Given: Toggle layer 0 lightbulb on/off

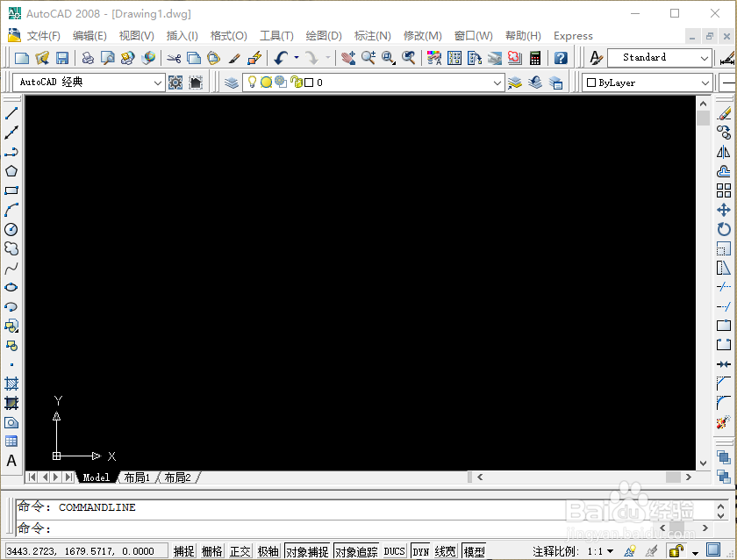Looking at the screenshot, I should point(252,83).
